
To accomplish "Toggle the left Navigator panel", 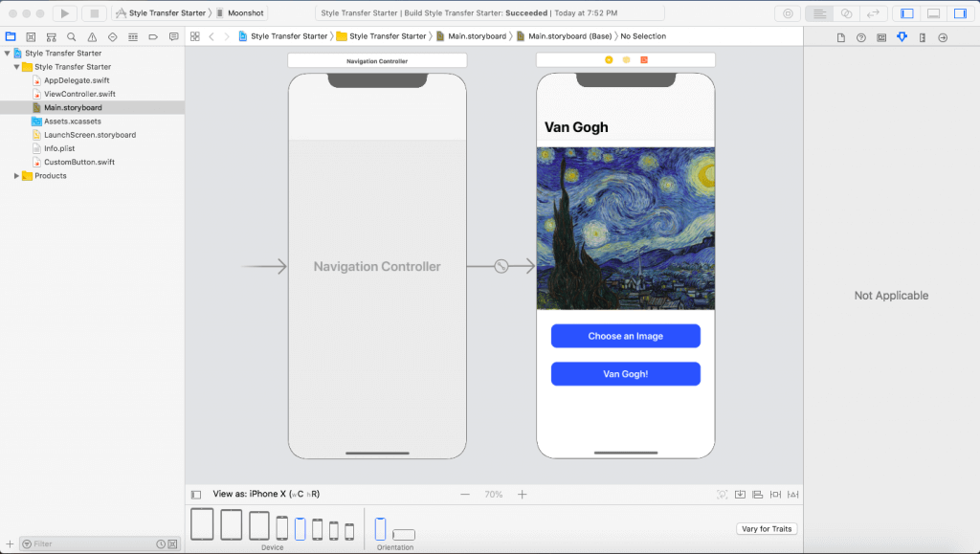I will 907,13.
